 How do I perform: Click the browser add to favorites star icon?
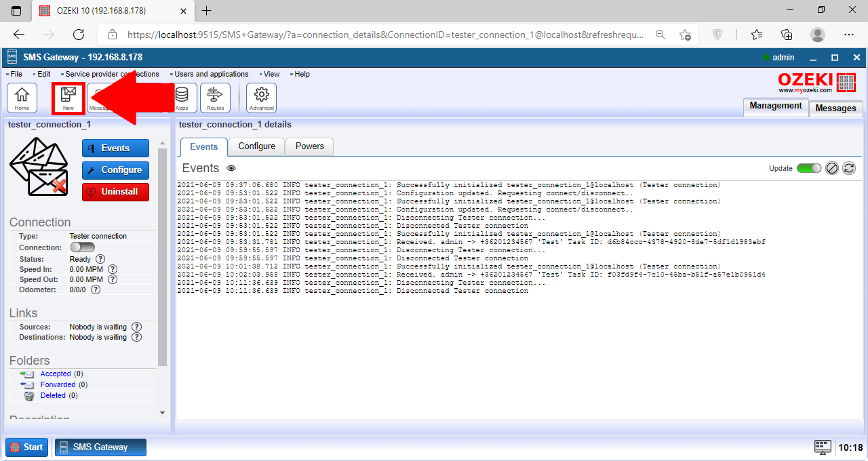[x=685, y=35]
